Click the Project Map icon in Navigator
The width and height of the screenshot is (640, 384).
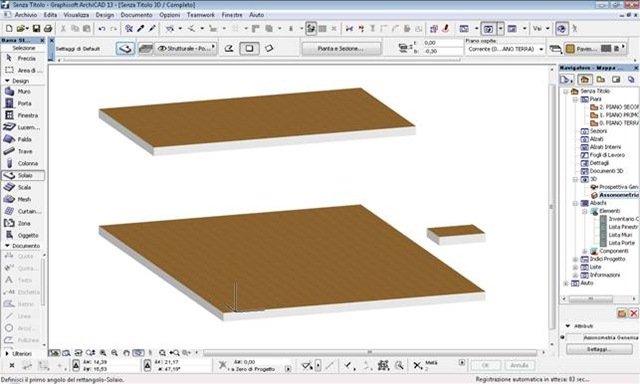585,80
